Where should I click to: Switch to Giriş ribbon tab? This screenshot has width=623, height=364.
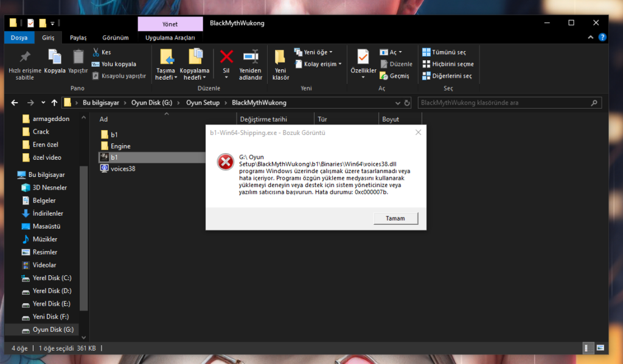(x=48, y=38)
